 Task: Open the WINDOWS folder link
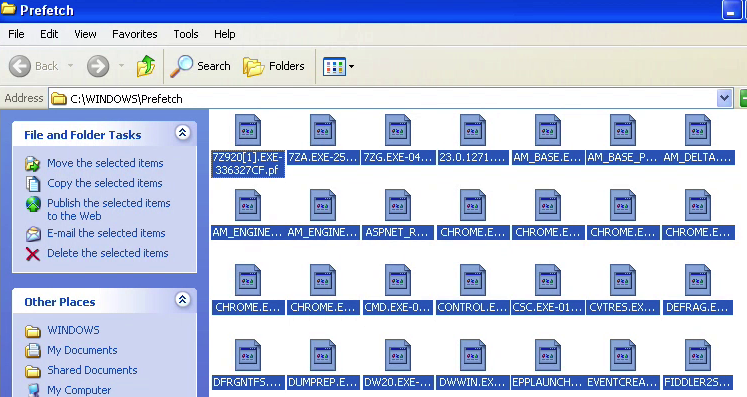tap(62, 330)
